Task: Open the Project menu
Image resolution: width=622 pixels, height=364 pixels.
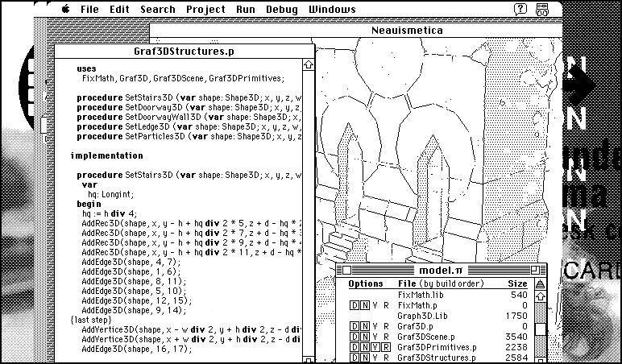Action: tap(205, 10)
